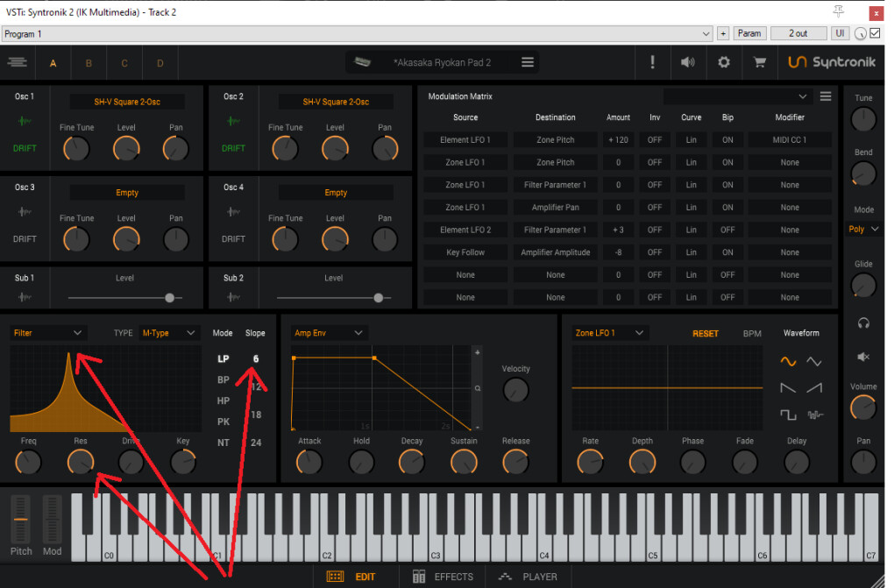Switch to the EFFECTS tab
Image resolution: width=894 pixels, height=588 pixels.
[443, 577]
